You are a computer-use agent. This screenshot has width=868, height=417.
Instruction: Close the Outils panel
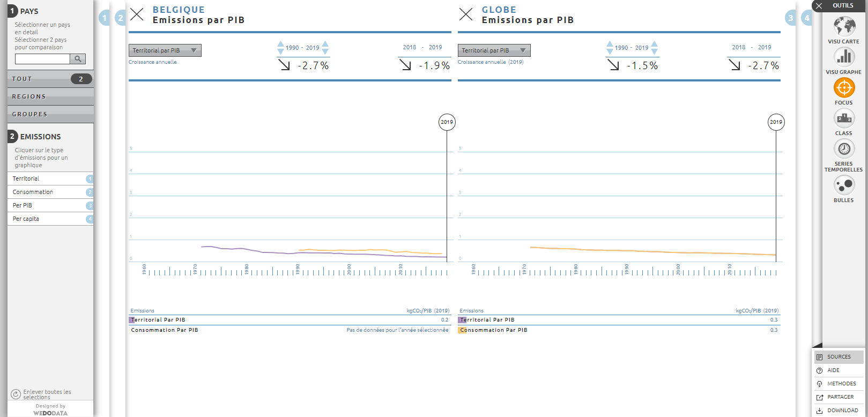(819, 6)
